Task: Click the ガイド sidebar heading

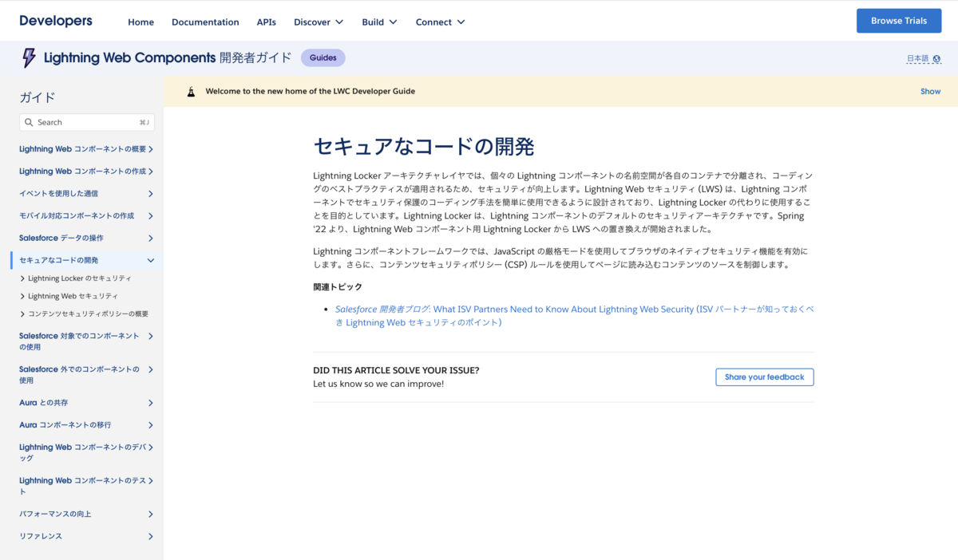Action: click(38, 97)
